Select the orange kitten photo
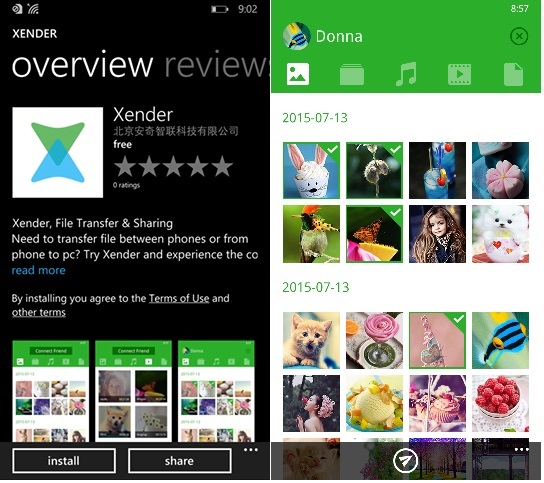 311,340
